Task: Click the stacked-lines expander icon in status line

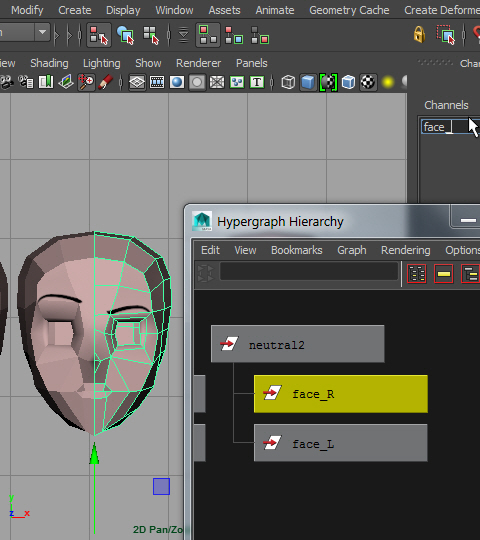Action: click(x=184, y=35)
